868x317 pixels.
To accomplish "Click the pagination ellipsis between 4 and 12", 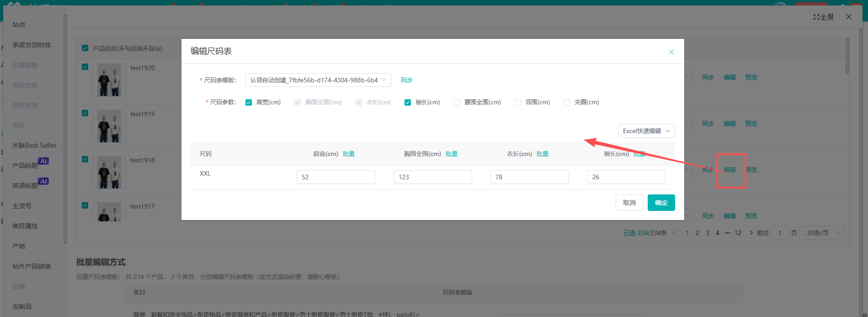I will coord(727,233).
